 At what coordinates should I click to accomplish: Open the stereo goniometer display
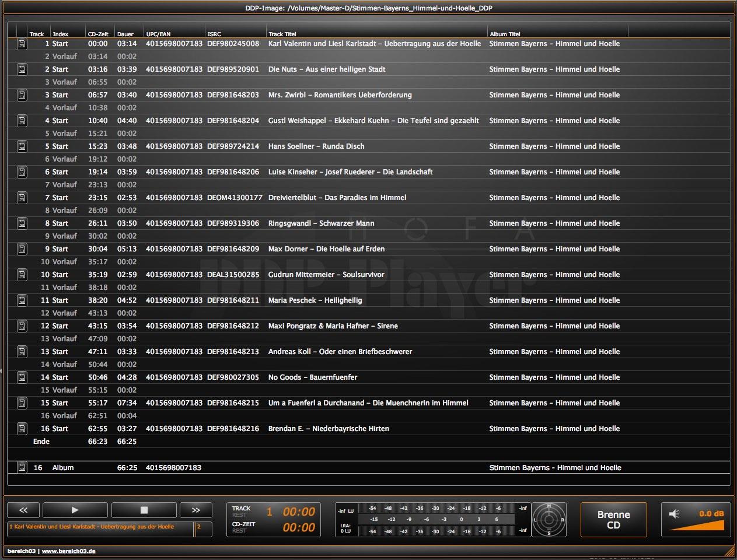[549, 519]
